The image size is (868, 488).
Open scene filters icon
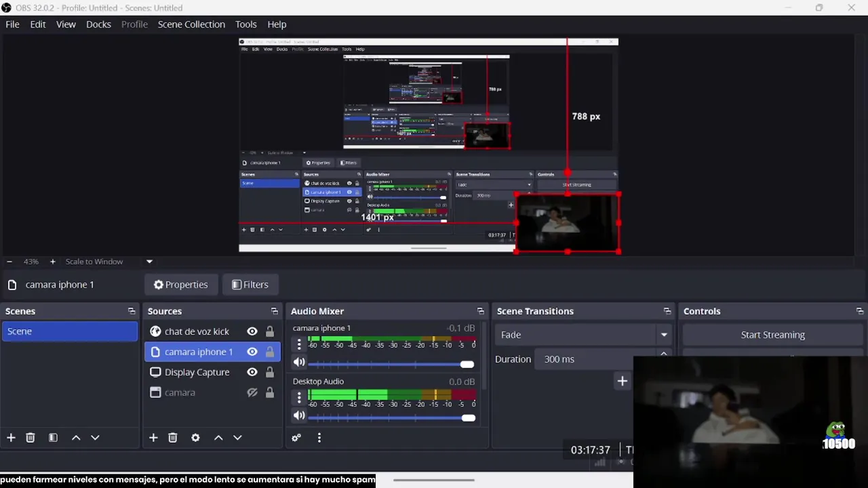[53, 438]
